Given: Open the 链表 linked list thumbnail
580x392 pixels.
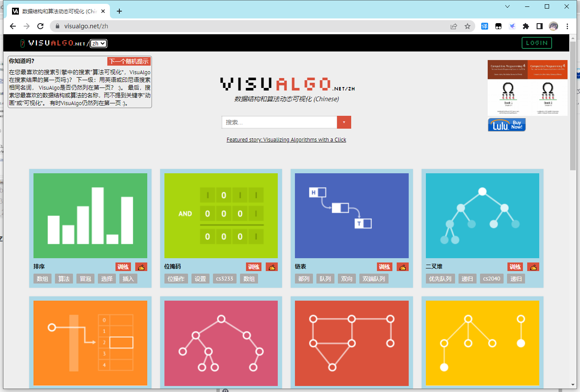Looking at the screenshot, I should [x=352, y=216].
